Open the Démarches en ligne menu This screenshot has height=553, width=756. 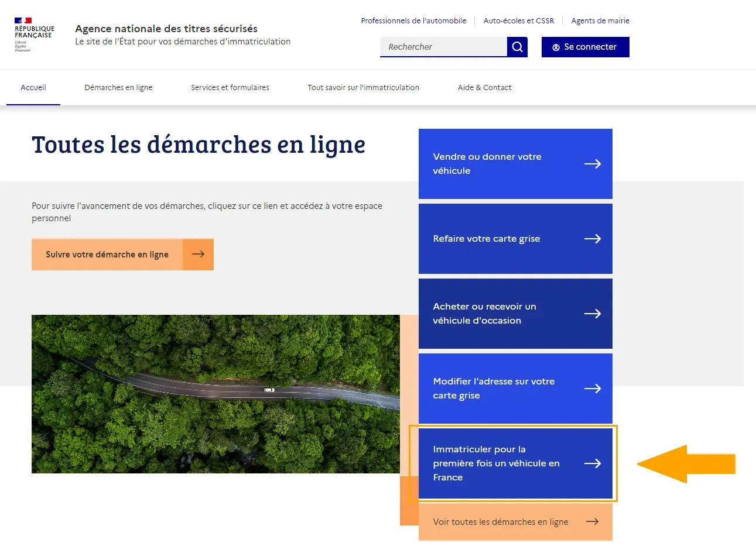click(118, 88)
